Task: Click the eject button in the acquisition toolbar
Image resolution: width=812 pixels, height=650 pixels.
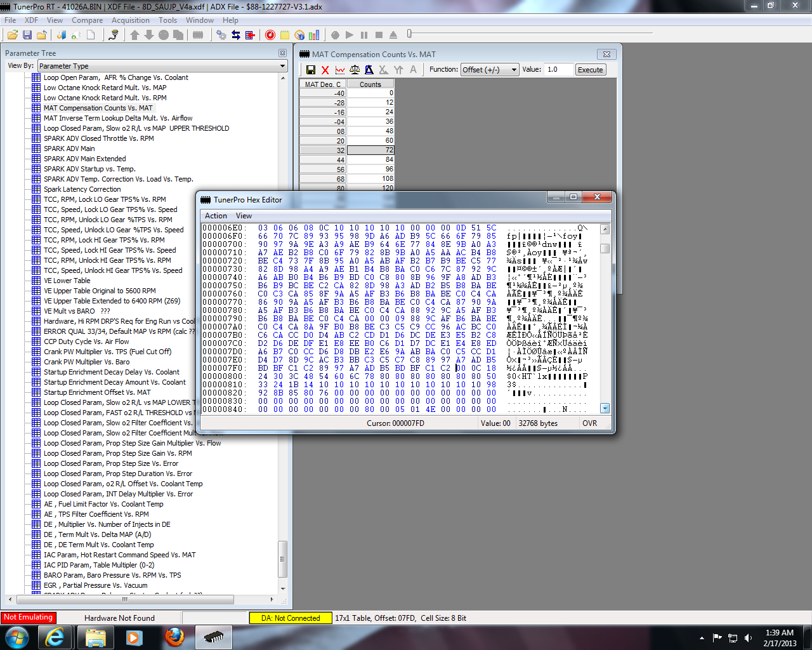Action: click(x=393, y=35)
